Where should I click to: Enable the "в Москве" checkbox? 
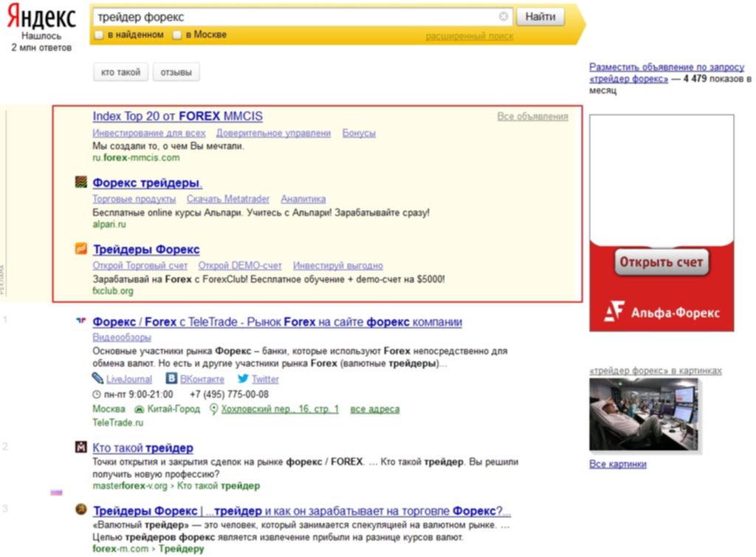click(x=177, y=35)
